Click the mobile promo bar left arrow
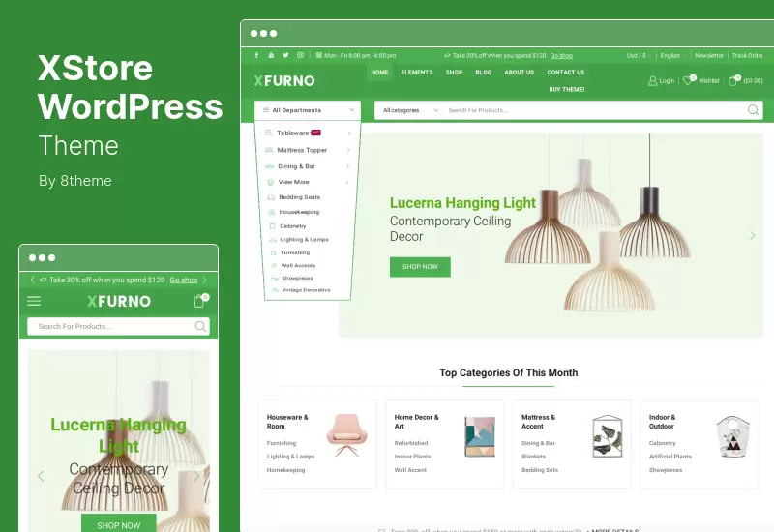This screenshot has height=532, width=774. click(33, 280)
